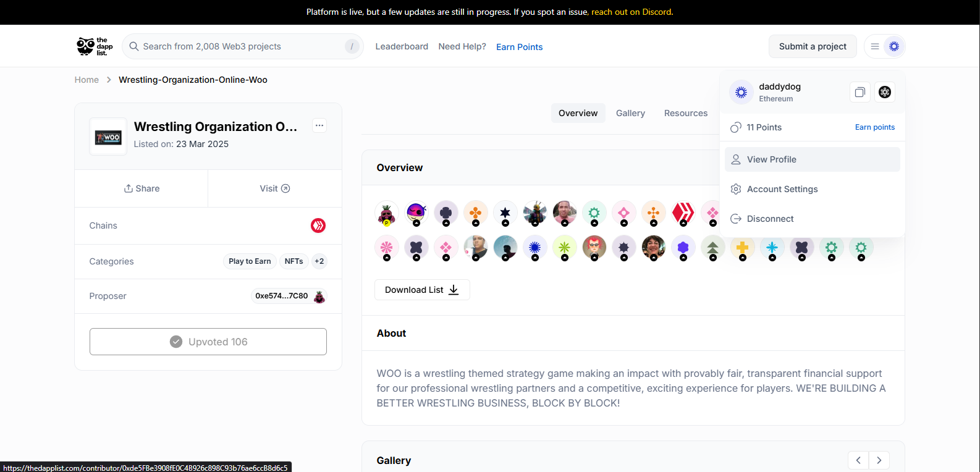Click the dark six-pointed star upvoter avatar
This screenshot has height=472, width=980.
[505, 213]
